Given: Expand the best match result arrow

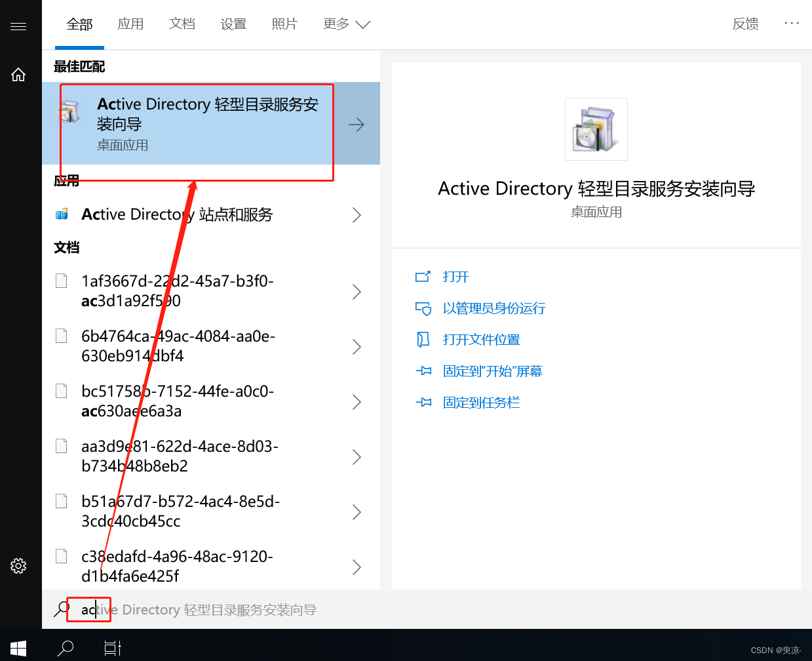Looking at the screenshot, I should tap(357, 125).
